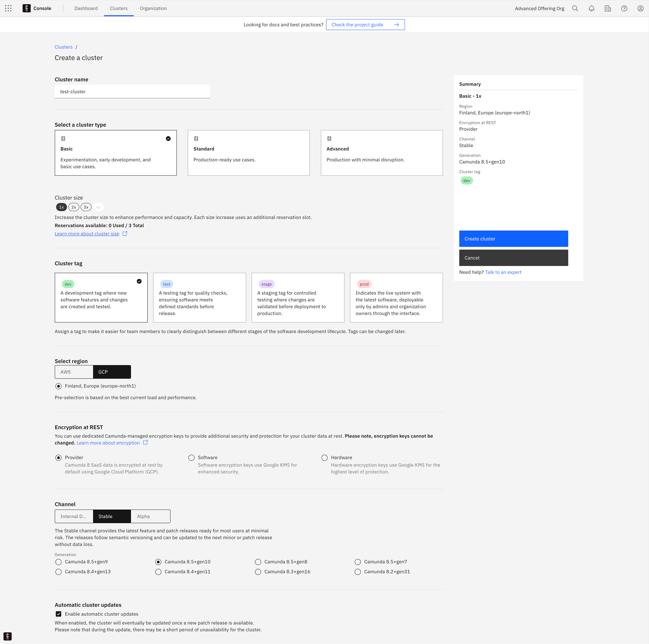Click the Camunda badge icon at bottom left
Viewport: 649px width, 644px height.
pyautogui.click(x=7, y=636)
